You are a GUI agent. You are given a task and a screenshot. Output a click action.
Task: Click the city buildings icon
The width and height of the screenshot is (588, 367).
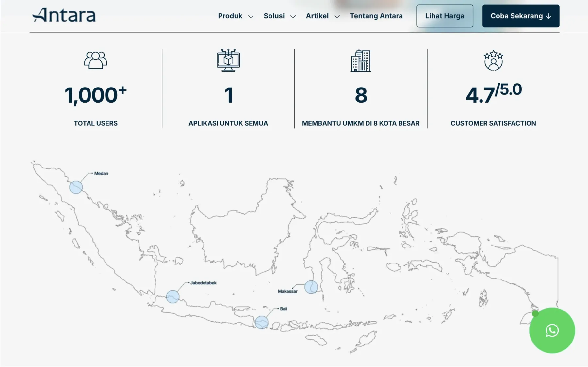[361, 60]
